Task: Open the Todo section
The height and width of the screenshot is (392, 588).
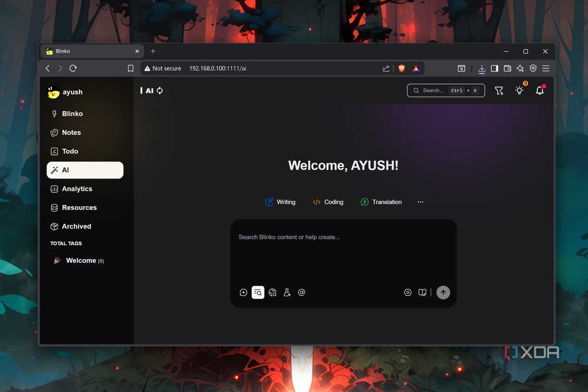Action: point(85,151)
